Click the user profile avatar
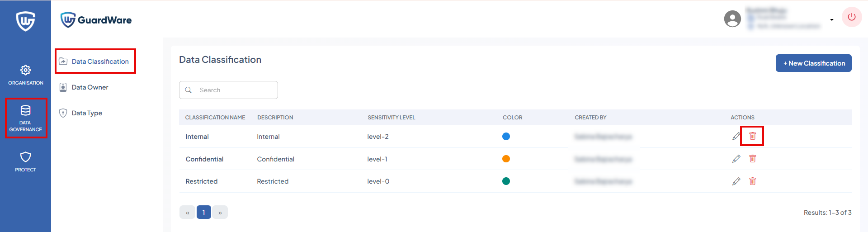 click(732, 19)
